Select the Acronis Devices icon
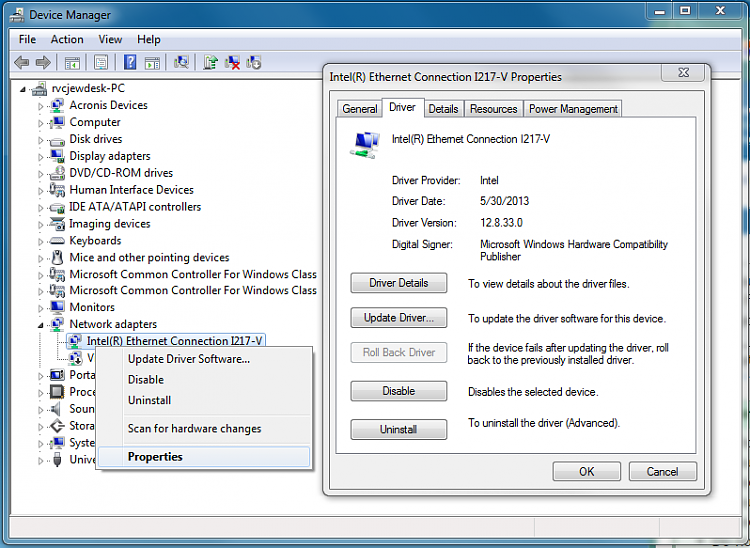750x548 pixels. coord(57,105)
